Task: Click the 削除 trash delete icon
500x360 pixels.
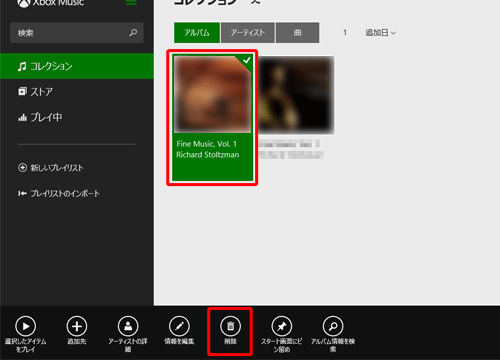Action: (230, 326)
